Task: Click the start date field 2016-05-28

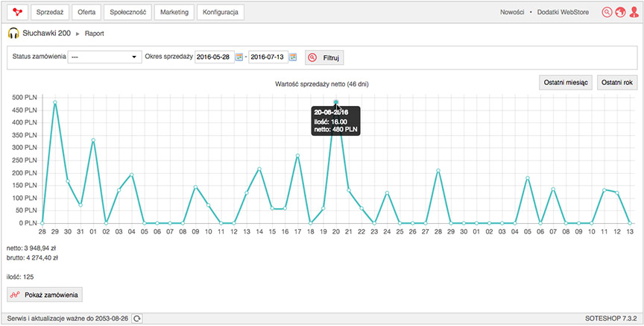Action: (215, 57)
